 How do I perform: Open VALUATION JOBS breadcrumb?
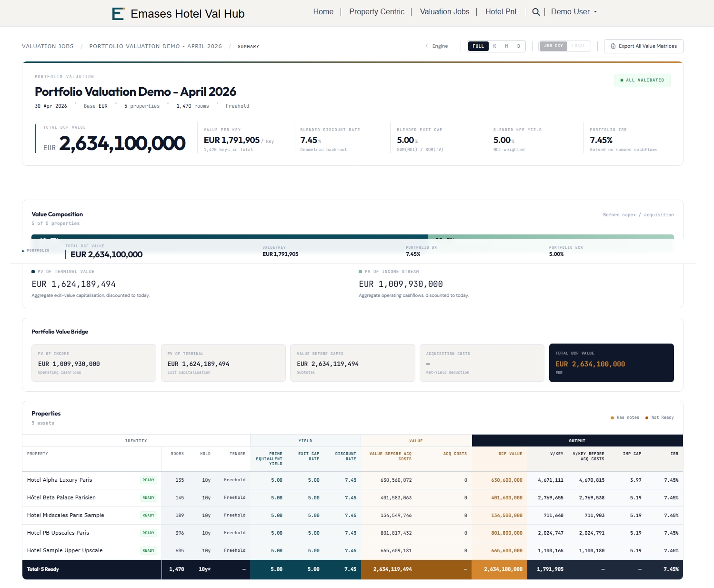click(48, 46)
